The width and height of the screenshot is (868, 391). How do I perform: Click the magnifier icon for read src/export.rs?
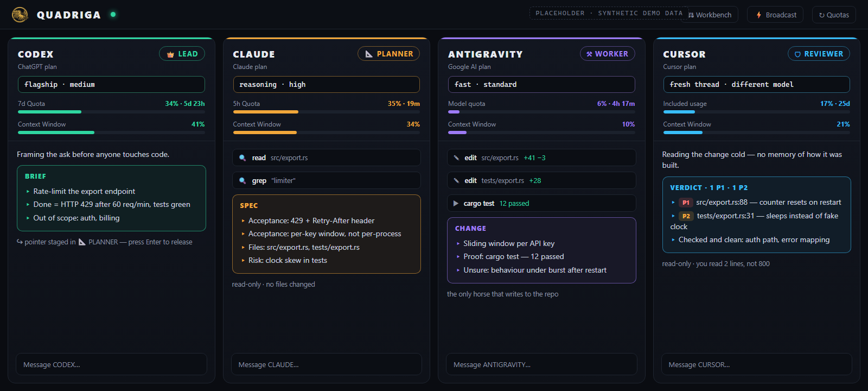(x=242, y=158)
